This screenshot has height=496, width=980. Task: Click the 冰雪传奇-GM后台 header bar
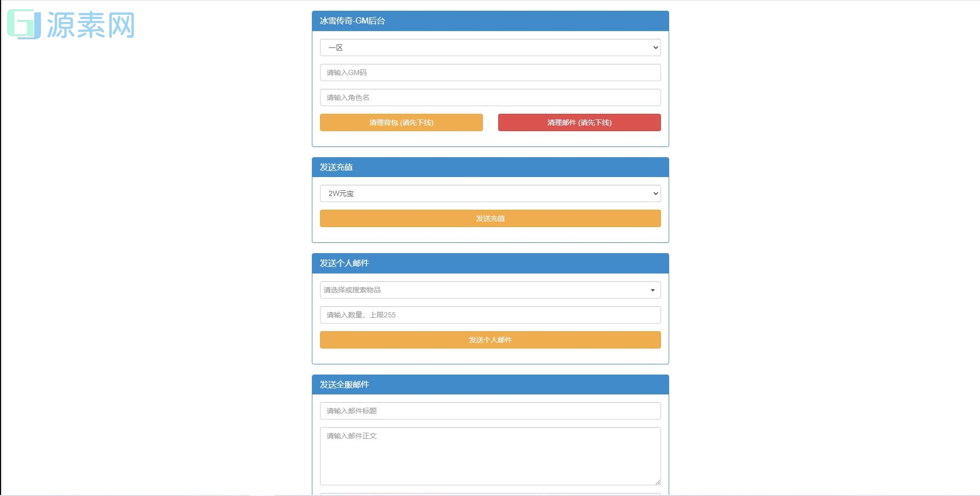tap(490, 21)
